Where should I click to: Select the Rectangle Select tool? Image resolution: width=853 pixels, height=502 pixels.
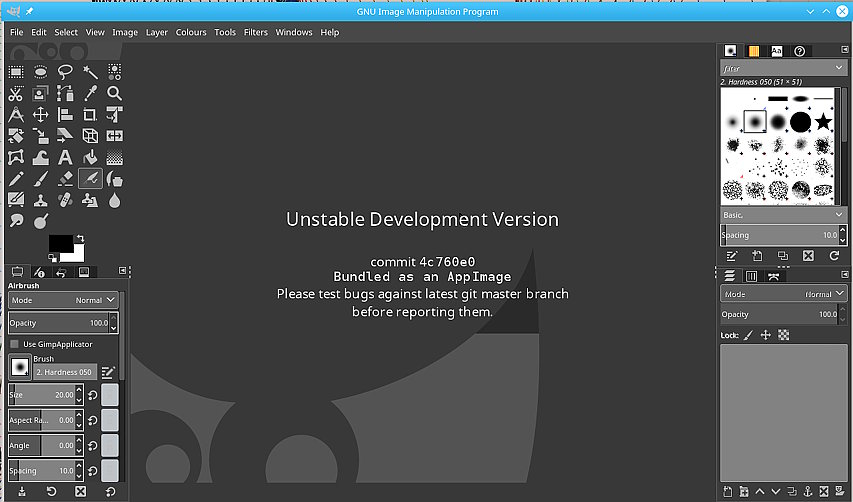point(16,72)
